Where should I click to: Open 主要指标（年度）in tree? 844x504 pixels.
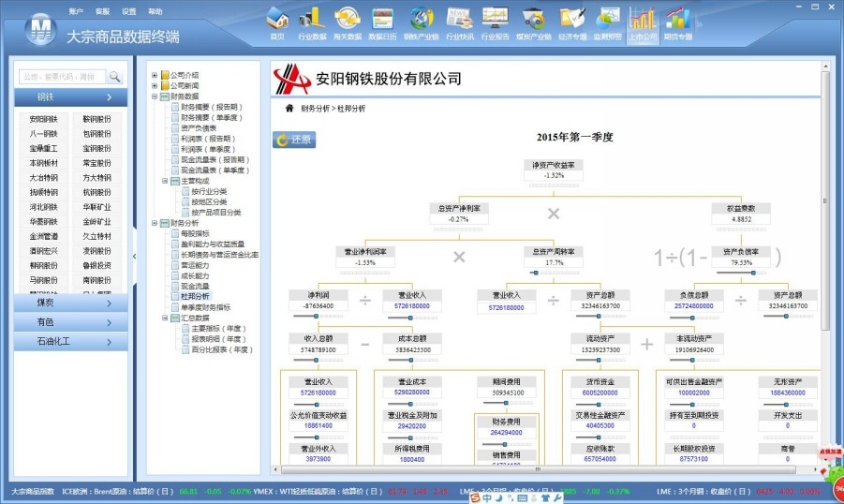(x=218, y=329)
